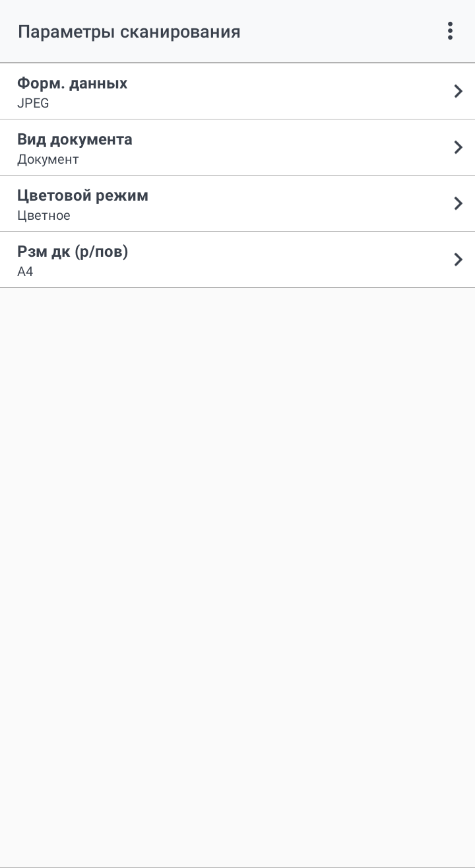Tap the A4 size value
Viewport: 475px width, 868px height.
point(25,272)
